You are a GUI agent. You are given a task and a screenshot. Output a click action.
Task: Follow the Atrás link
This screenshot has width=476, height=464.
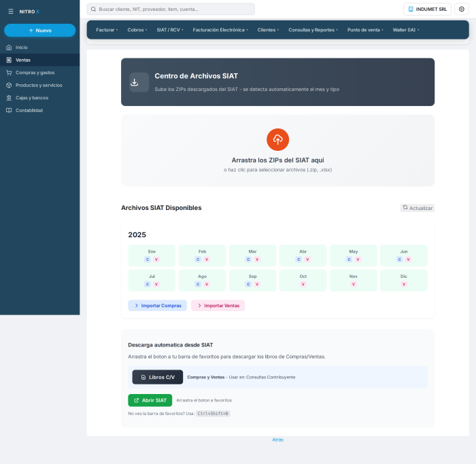pyautogui.click(x=277, y=440)
